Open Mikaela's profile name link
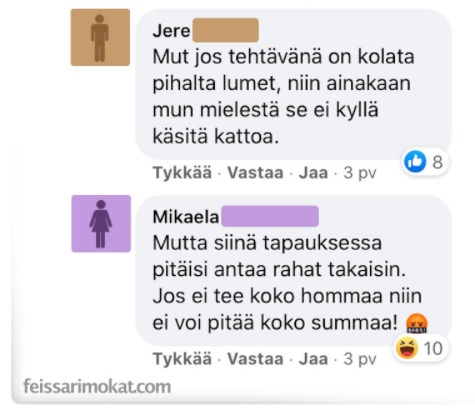Image resolution: width=475 pixels, height=413 pixels. tap(186, 217)
